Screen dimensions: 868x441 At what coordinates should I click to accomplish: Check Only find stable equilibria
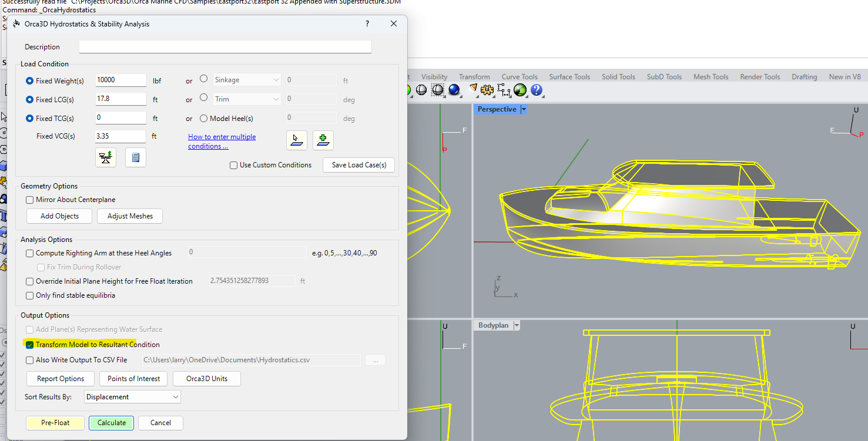(30, 296)
